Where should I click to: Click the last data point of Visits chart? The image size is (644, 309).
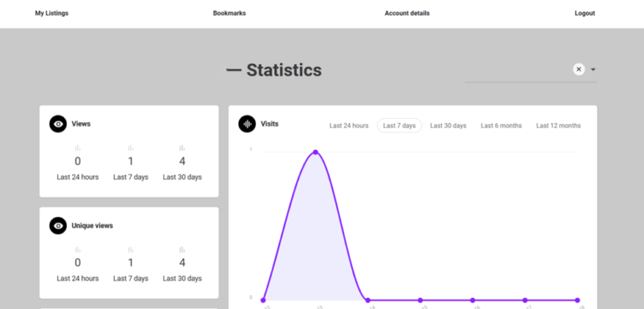tap(577, 301)
